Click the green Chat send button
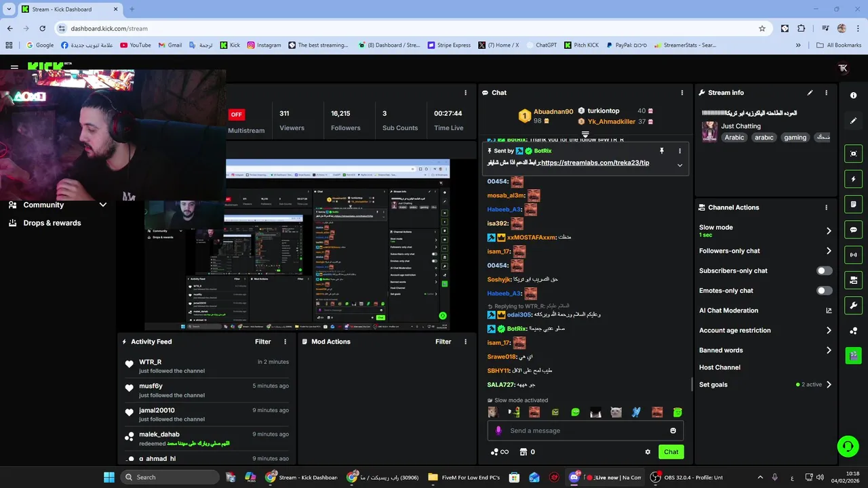 [x=671, y=452]
